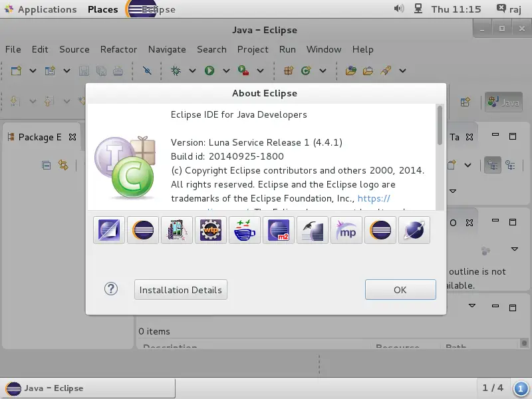
Task: Click the Save All toolbar icon
Action: coord(101,70)
